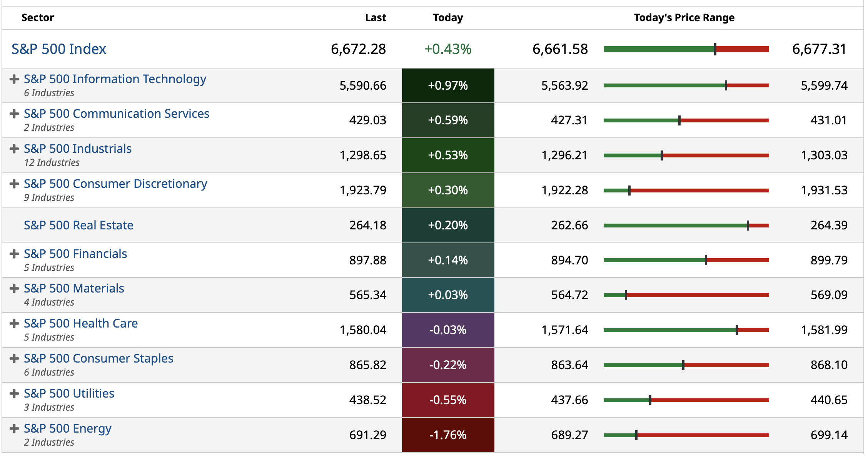Screen dimensions: 868x458
Task: Click Information Technology's +0.97% green cell
Action: point(448,85)
